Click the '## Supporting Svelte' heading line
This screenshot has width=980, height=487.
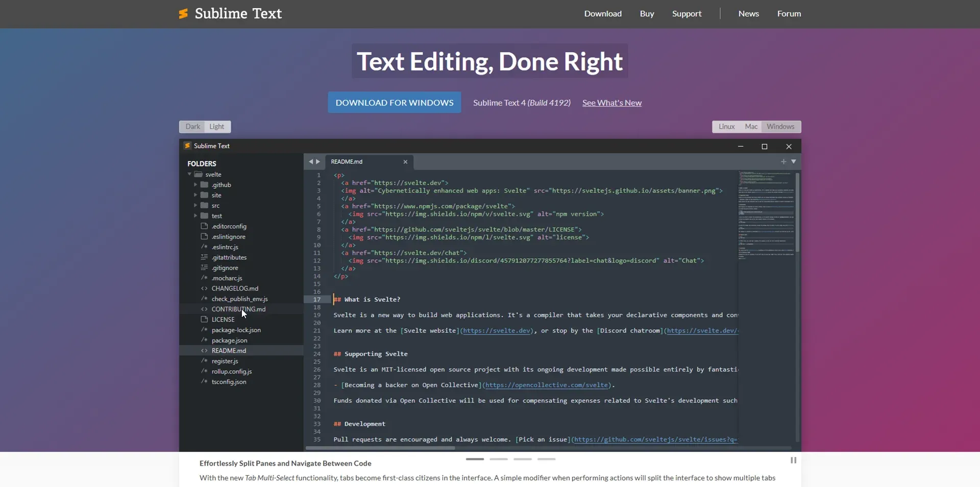coord(371,354)
